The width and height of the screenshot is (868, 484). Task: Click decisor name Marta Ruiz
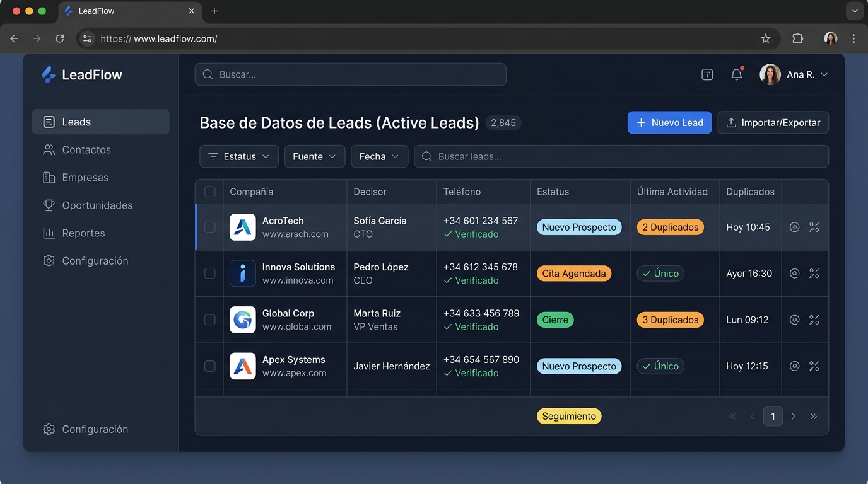(377, 313)
